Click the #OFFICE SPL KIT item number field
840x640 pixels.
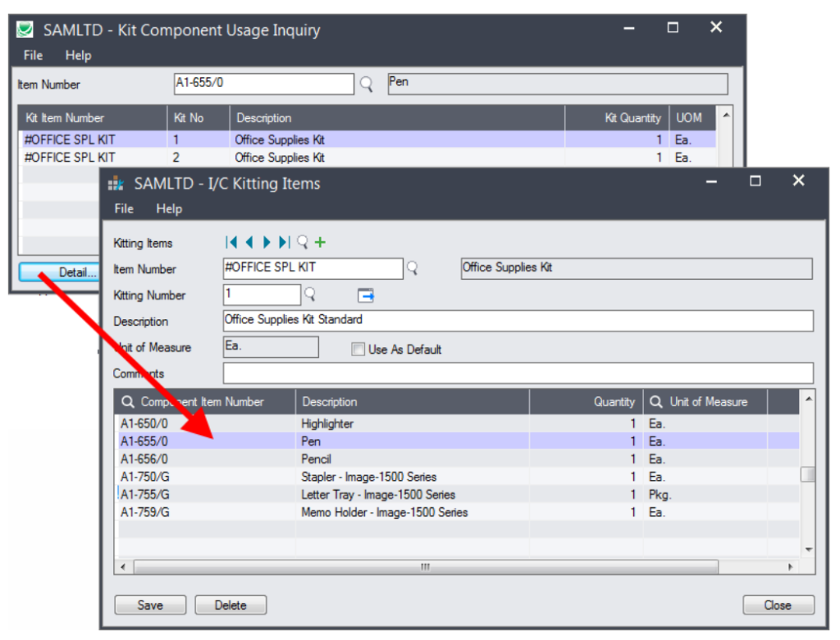pyautogui.click(x=313, y=268)
